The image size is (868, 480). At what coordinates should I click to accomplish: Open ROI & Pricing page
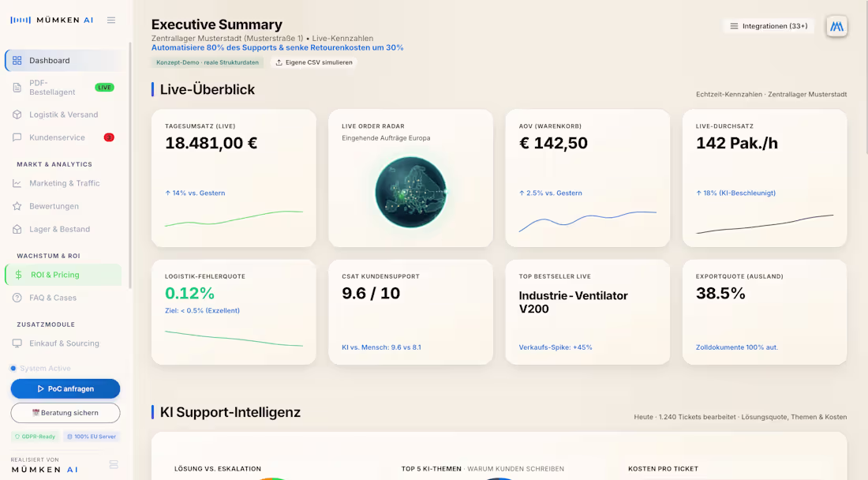64,275
